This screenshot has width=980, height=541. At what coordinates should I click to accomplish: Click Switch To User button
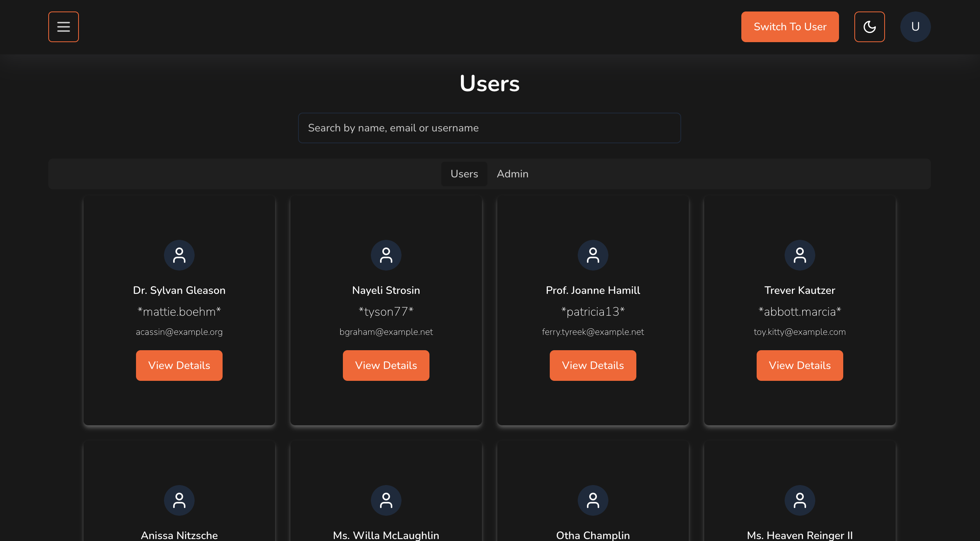pyautogui.click(x=790, y=26)
